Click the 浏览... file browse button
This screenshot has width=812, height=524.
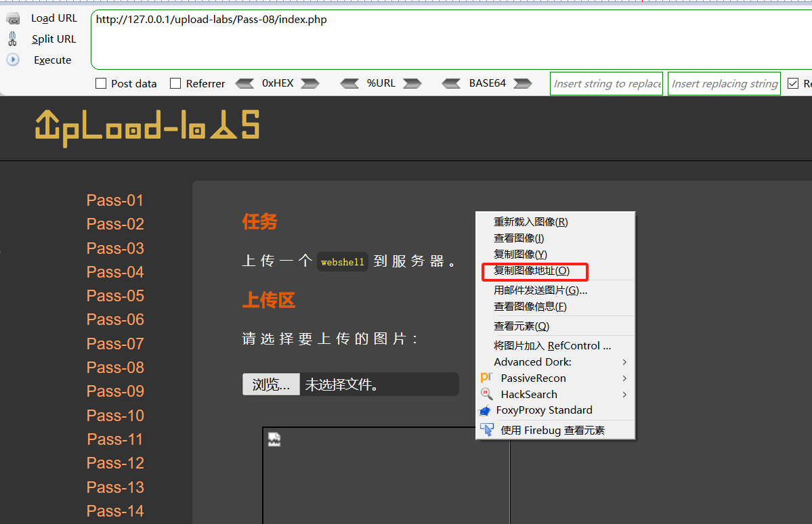tap(271, 384)
